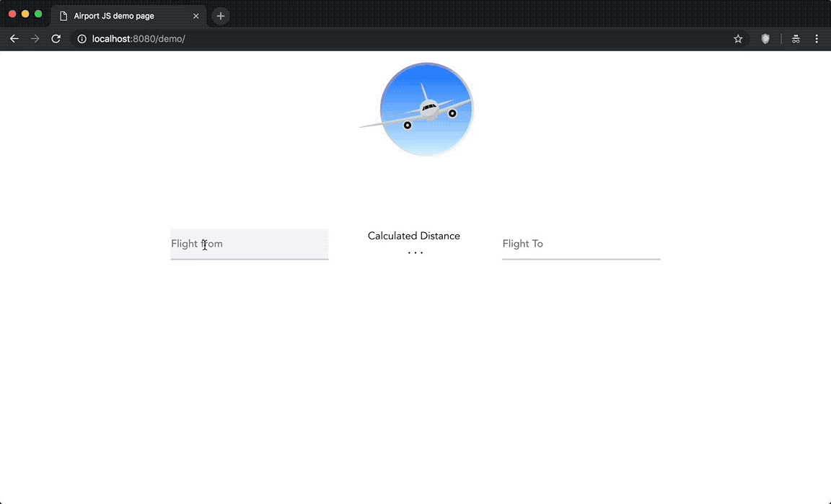Open the shield extension icon
Viewport: 831px width, 504px height.
click(x=765, y=39)
